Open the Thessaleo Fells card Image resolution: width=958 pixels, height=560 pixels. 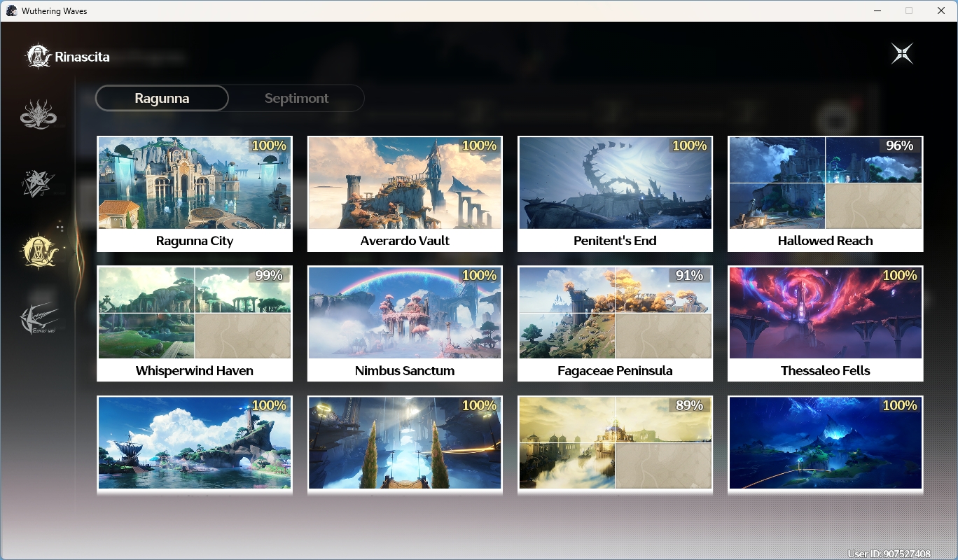[x=826, y=323]
